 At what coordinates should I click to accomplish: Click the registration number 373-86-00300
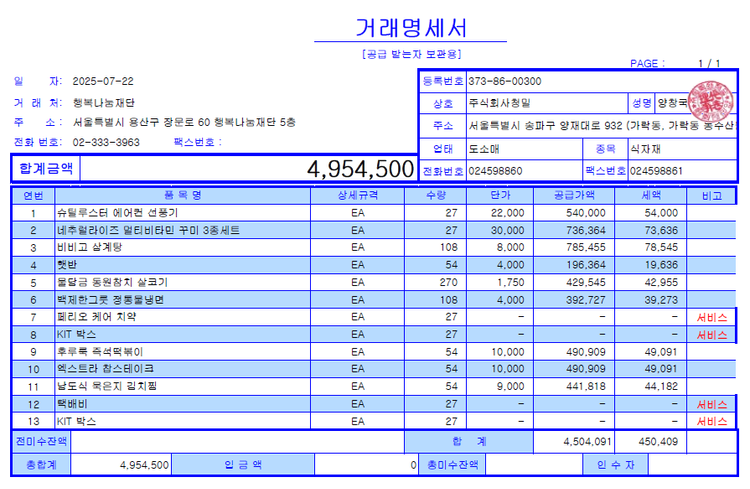click(x=505, y=81)
